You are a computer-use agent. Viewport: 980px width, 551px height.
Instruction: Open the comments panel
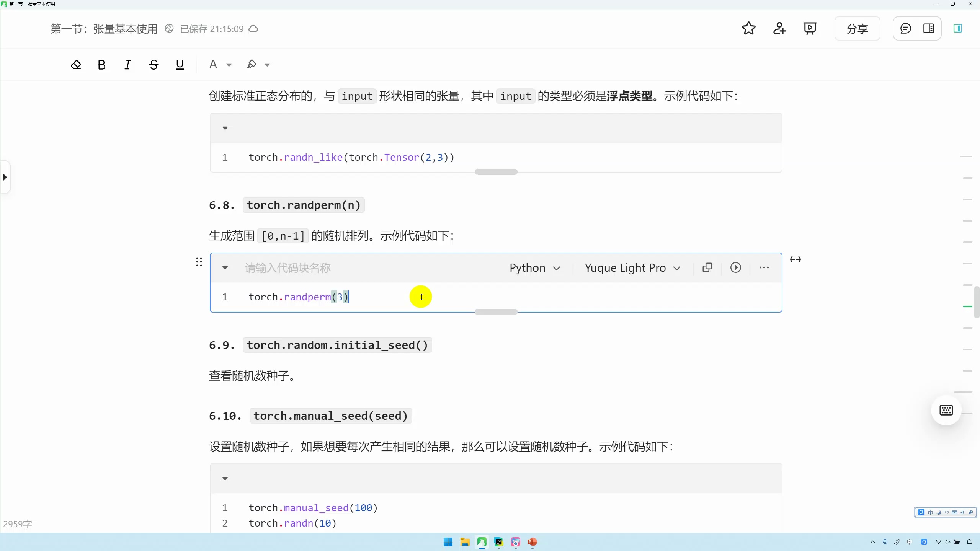[x=905, y=28]
